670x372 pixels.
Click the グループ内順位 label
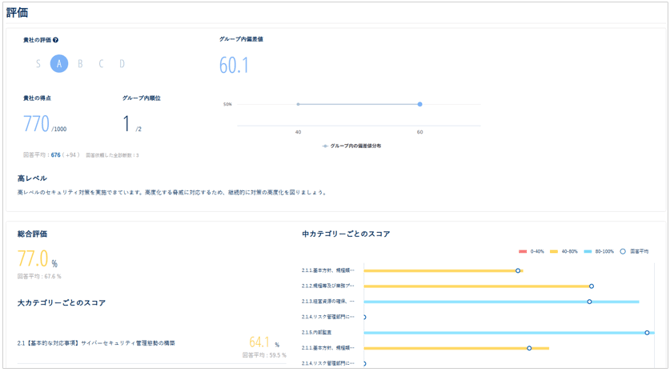click(x=141, y=98)
